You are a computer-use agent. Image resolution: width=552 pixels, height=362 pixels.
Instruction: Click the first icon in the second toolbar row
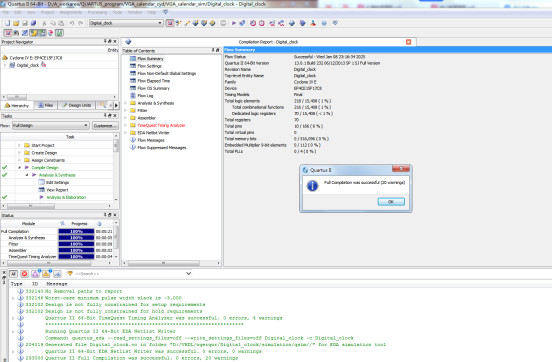pos(7,33)
